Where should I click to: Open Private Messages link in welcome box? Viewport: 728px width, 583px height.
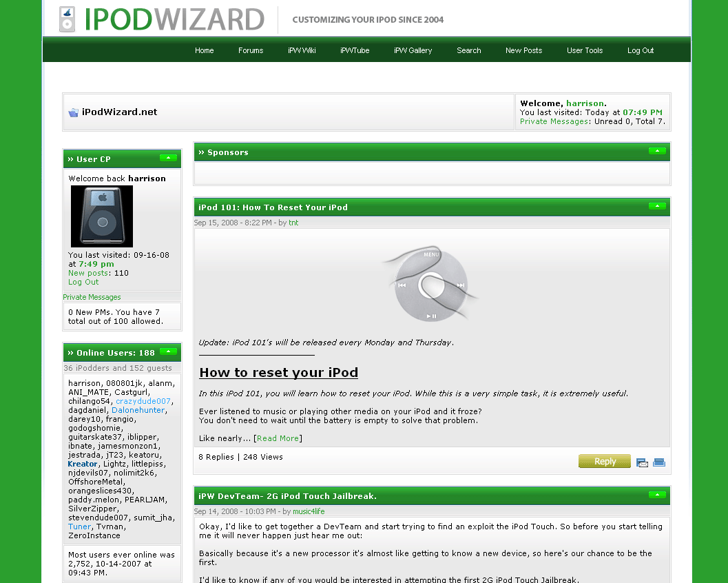554,121
